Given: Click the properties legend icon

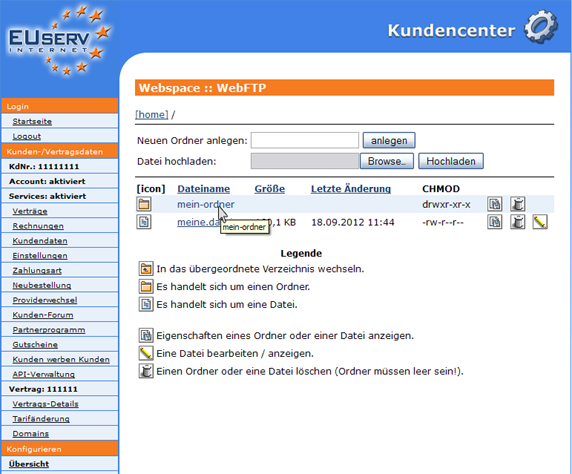Looking at the screenshot, I should pos(146,335).
